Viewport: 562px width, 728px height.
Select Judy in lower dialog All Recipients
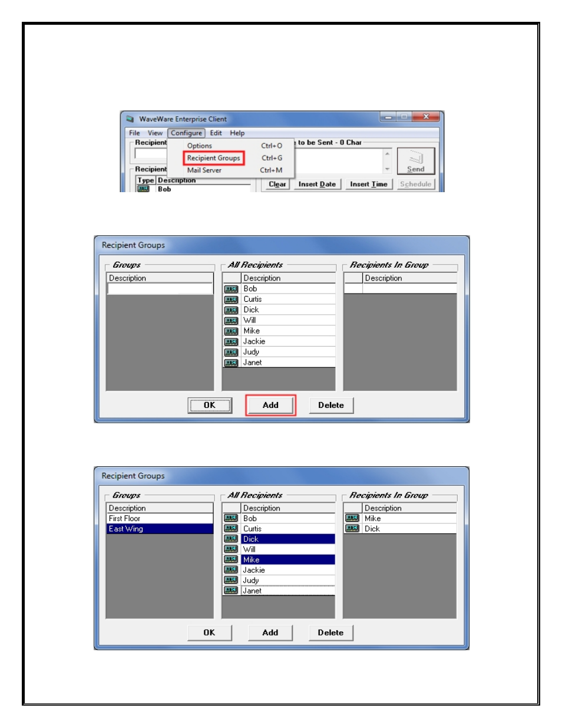[288, 581]
